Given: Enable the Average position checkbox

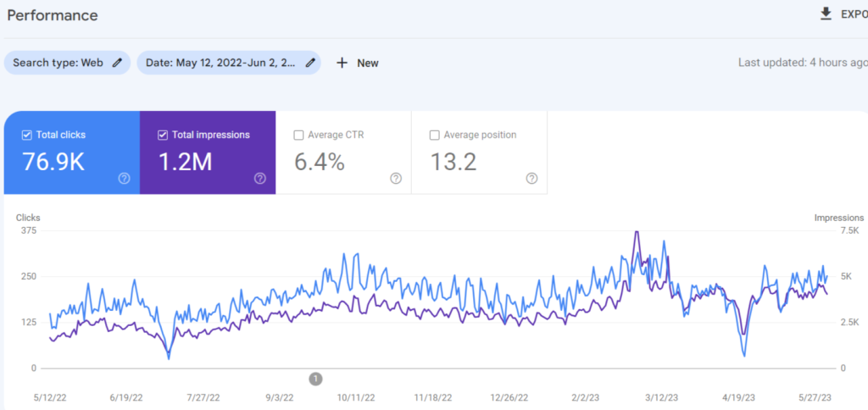Looking at the screenshot, I should point(435,135).
